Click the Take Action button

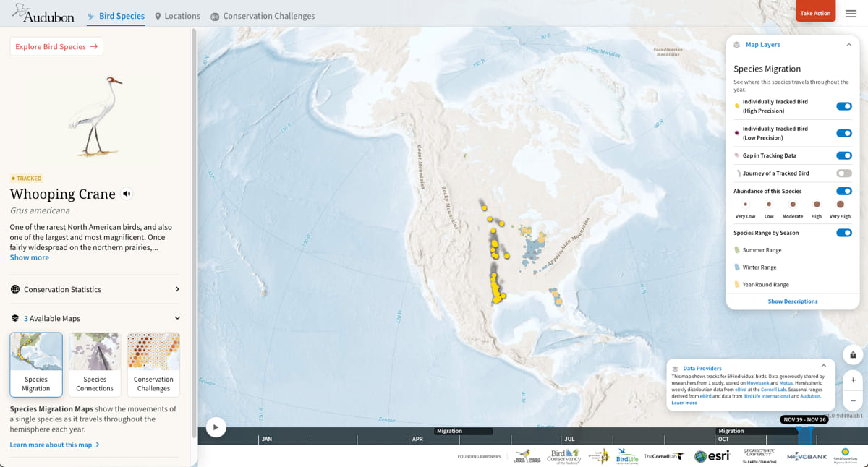(815, 12)
